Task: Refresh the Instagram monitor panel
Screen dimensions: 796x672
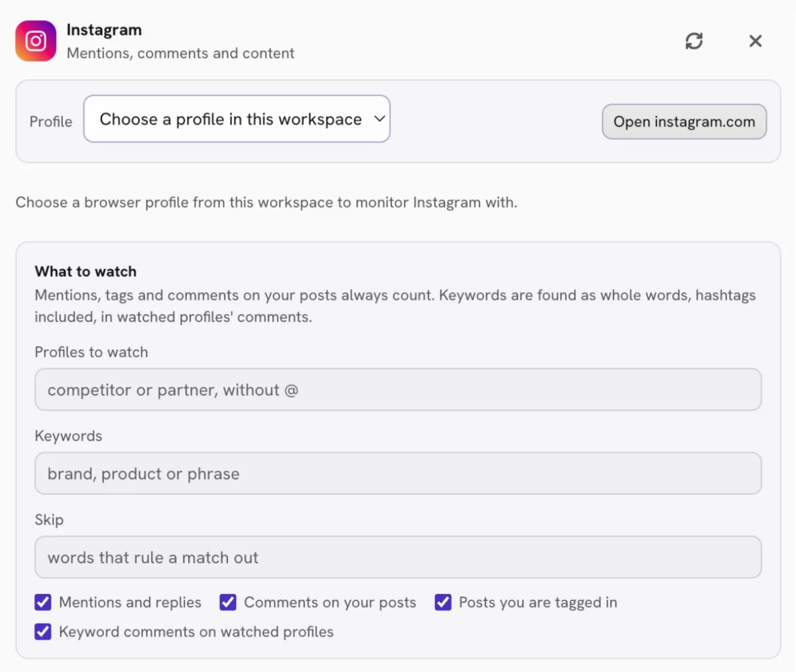Action: 694,41
